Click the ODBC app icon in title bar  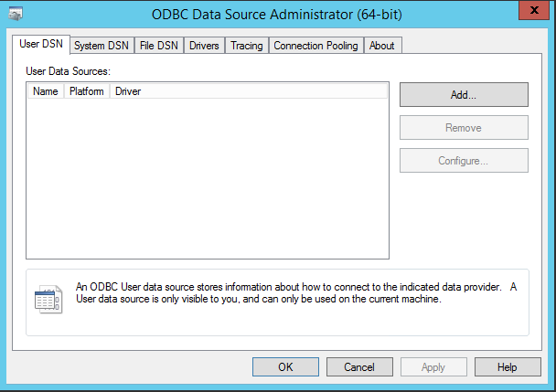tap(16, 15)
